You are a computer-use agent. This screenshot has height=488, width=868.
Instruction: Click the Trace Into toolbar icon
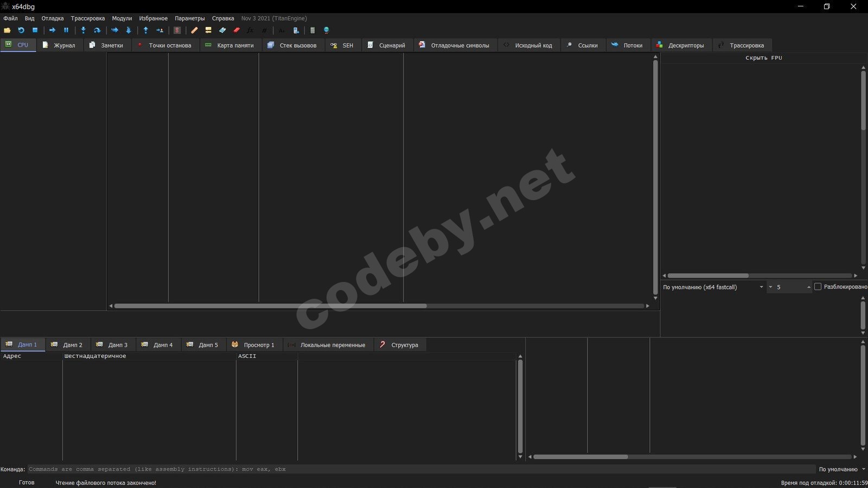tap(114, 30)
